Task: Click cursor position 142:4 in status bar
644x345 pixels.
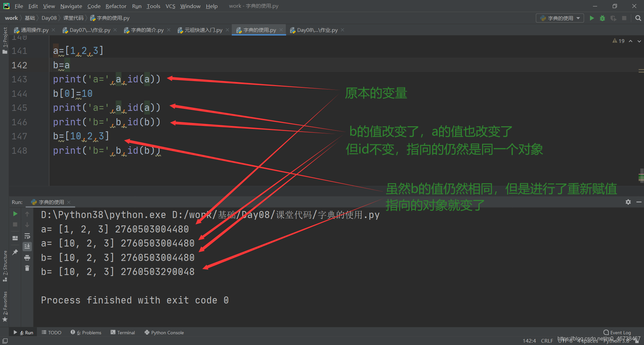Action: [x=529, y=341]
